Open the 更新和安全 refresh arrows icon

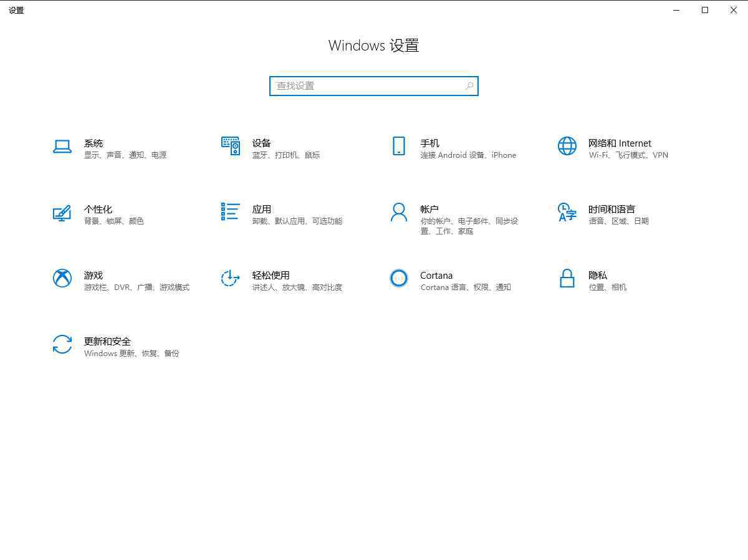tap(62, 344)
